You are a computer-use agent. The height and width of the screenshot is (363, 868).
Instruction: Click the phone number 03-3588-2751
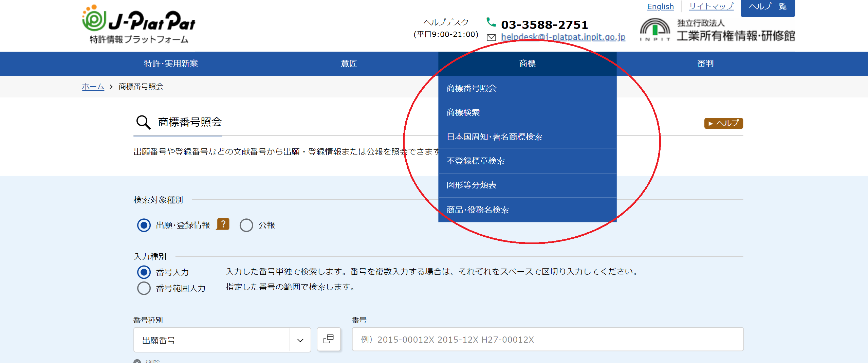[544, 25]
